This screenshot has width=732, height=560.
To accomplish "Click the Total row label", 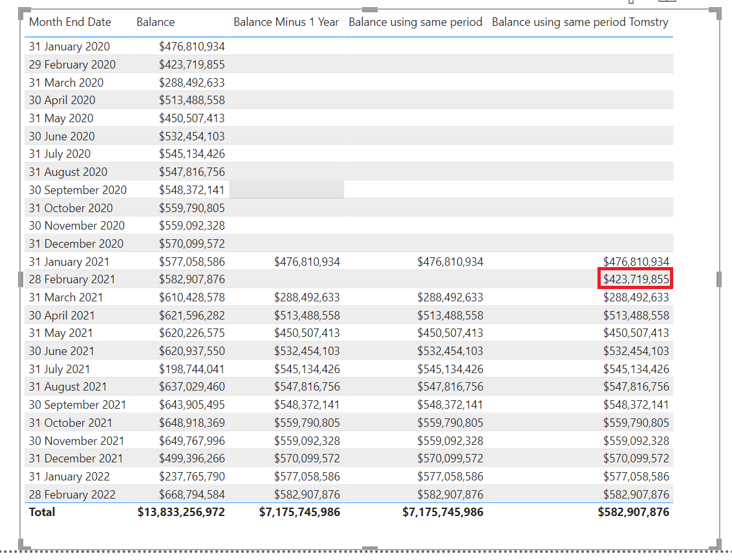I will [42, 512].
